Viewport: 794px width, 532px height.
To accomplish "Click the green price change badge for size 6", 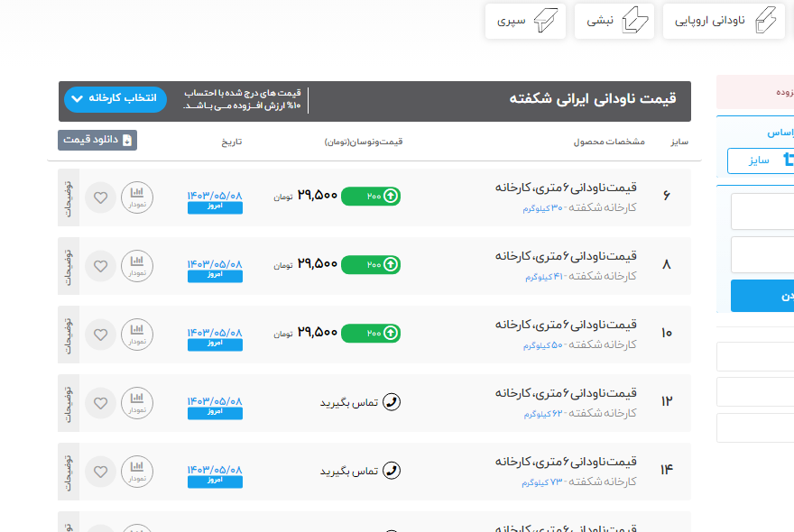I will click(371, 196).
